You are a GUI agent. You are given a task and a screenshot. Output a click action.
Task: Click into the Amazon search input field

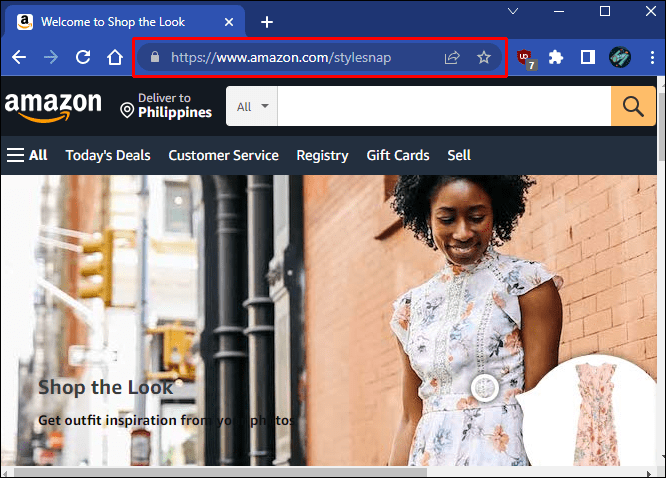coord(444,106)
